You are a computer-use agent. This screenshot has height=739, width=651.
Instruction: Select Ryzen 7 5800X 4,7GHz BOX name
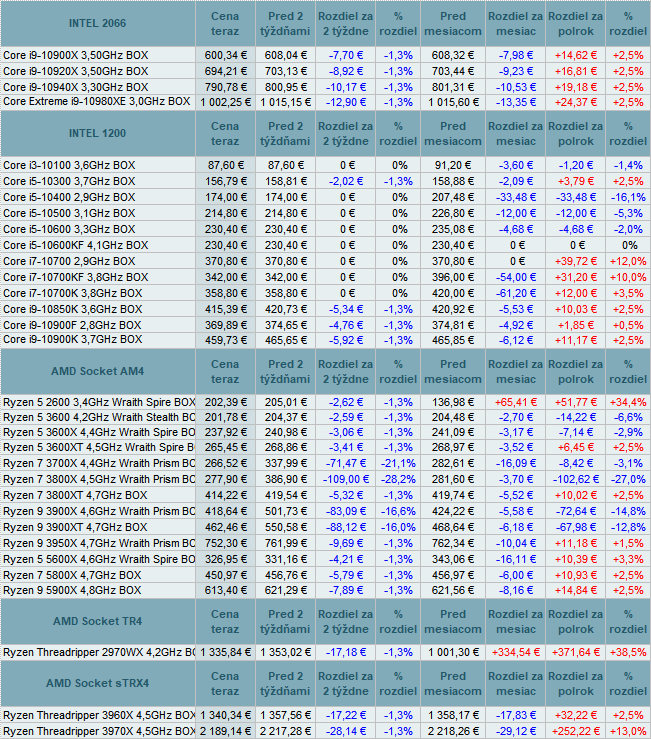72,576
